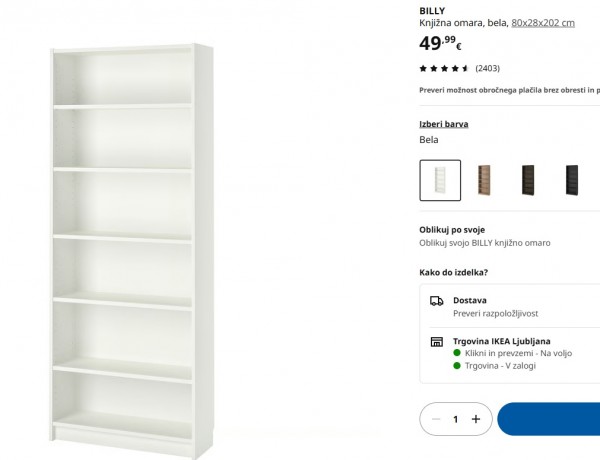
Task: Pick the black bookcase color swatch
Action: 572,180
